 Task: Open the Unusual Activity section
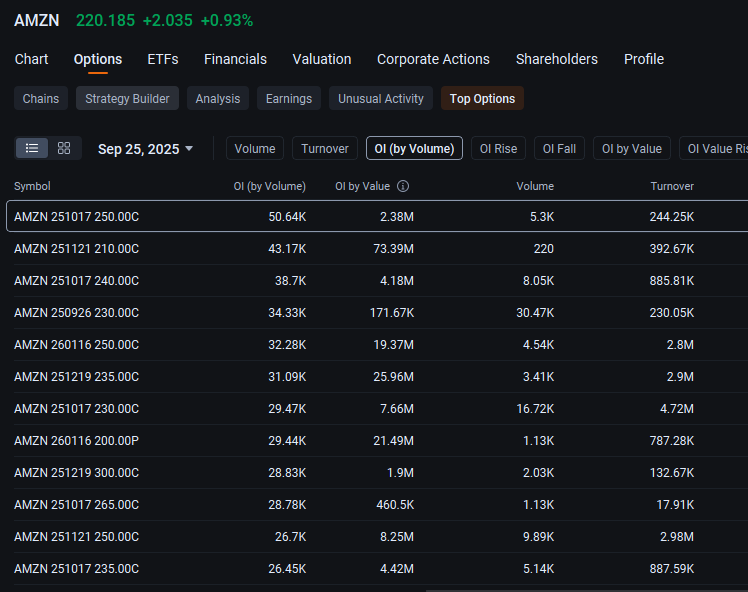pos(381,98)
